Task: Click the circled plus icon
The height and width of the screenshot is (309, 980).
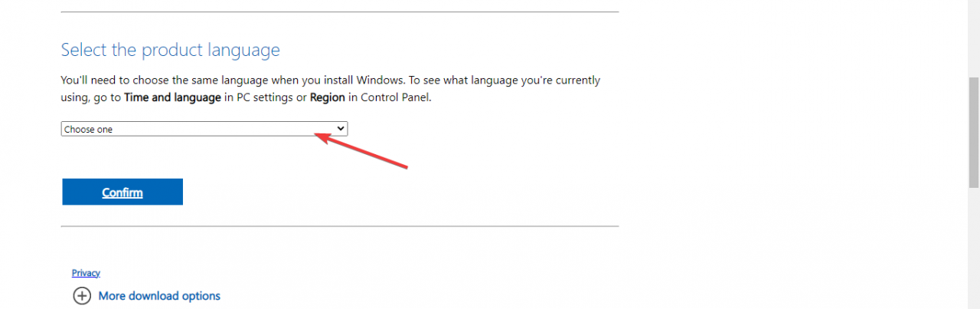Action: pos(82,296)
